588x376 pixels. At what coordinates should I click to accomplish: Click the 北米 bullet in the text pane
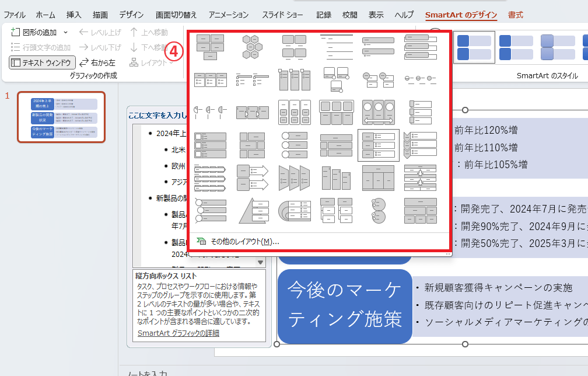pos(178,149)
